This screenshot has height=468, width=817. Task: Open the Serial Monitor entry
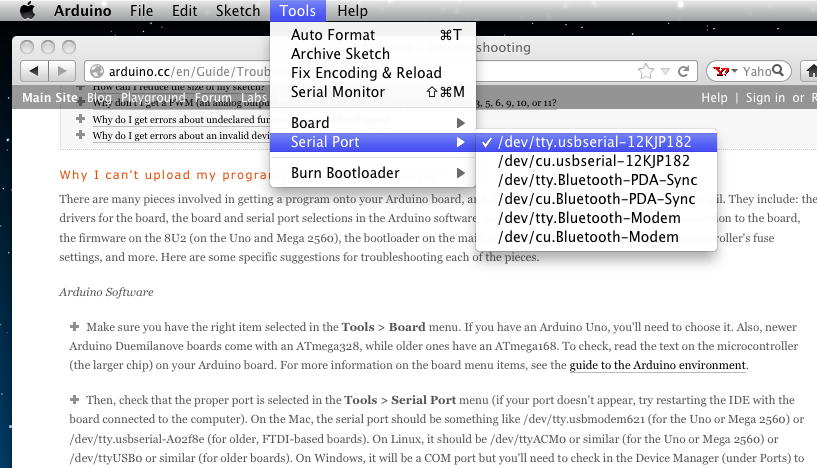[x=373, y=92]
